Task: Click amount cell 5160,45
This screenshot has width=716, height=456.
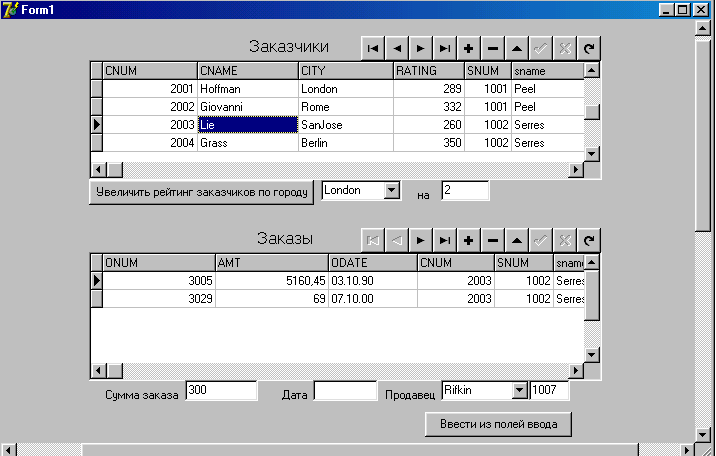Action: pos(272,281)
